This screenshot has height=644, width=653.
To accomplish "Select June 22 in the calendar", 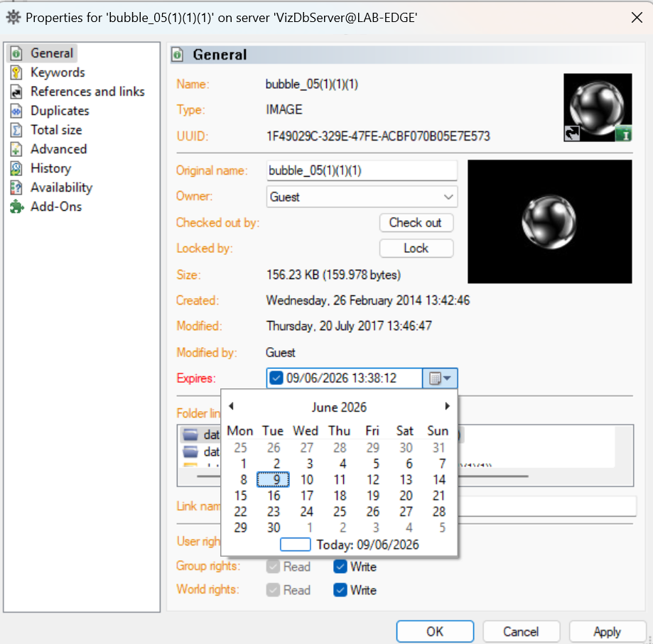I will (x=240, y=511).
